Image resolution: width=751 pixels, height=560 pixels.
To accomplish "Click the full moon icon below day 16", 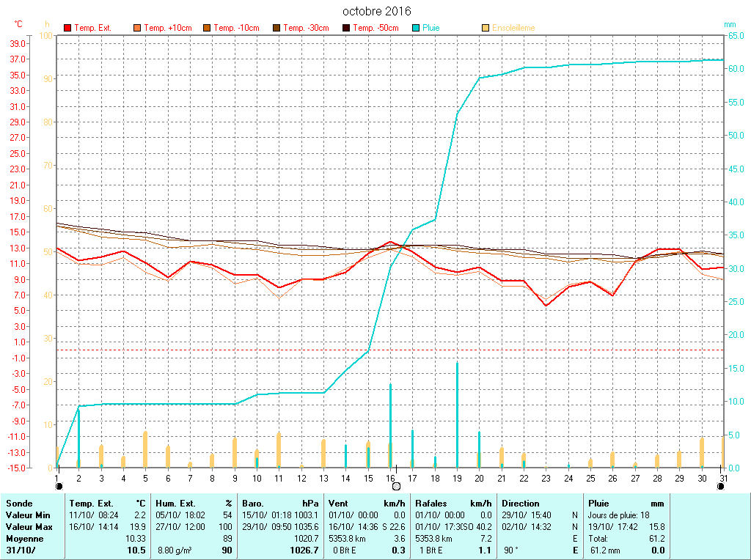I will pyautogui.click(x=396, y=486).
